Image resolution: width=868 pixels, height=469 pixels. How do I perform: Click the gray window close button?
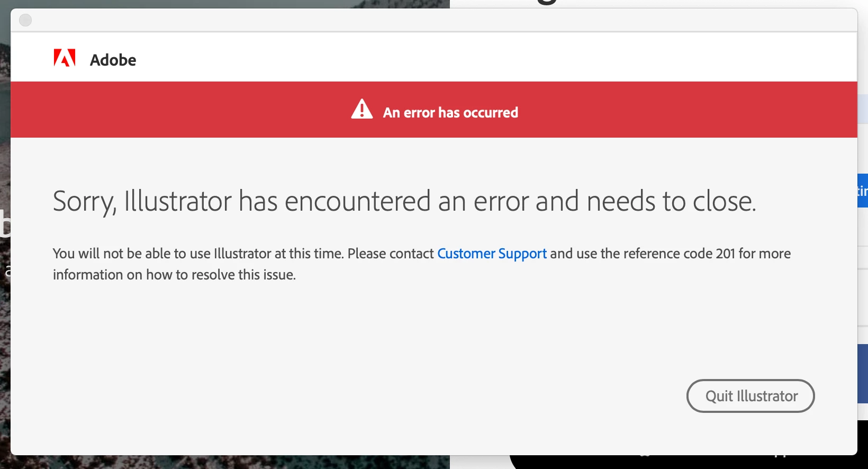tap(25, 20)
